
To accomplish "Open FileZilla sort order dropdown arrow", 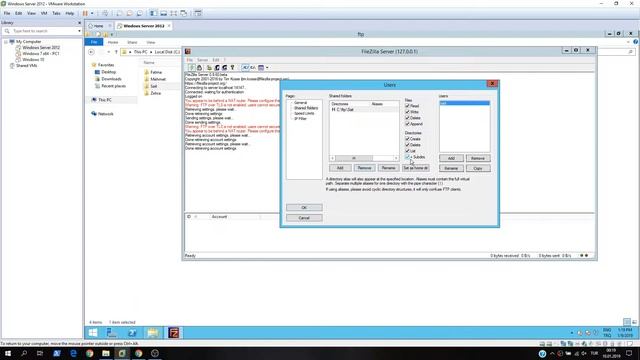I will tap(267, 68).
